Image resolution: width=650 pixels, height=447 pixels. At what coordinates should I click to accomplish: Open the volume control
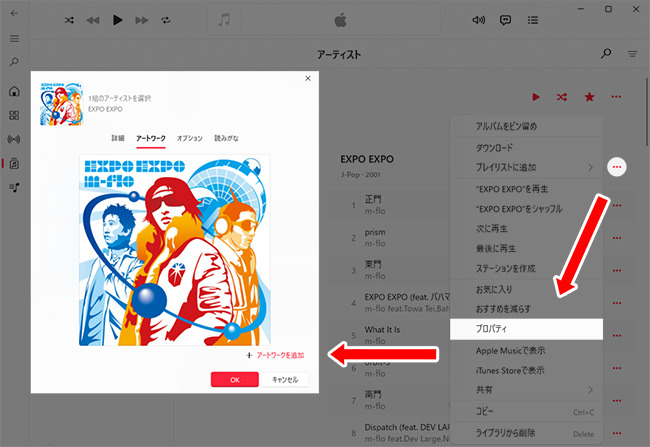[478, 20]
